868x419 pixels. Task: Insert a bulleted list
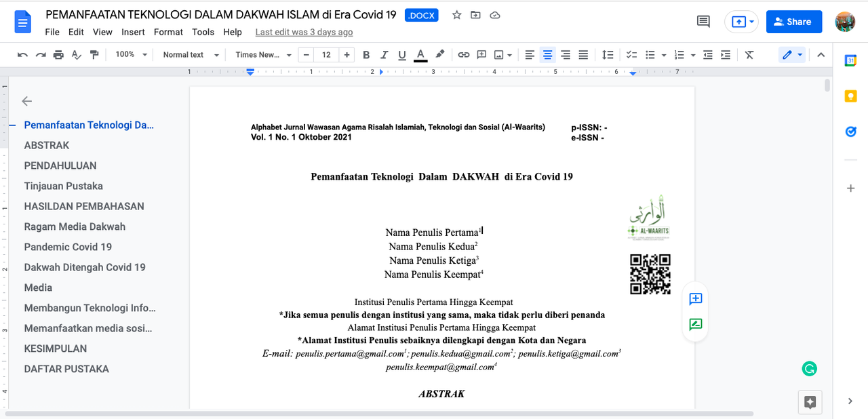coord(650,55)
